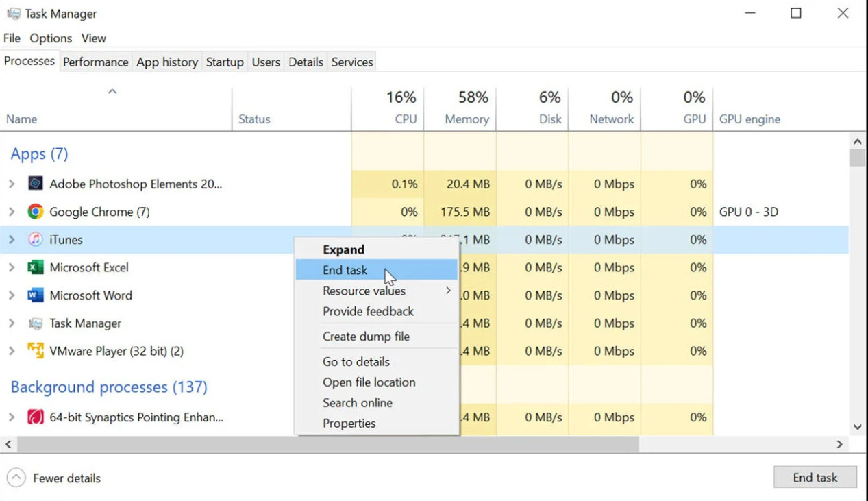Choose Provide feedback in context menu
868x501 pixels.
click(377, 311)
